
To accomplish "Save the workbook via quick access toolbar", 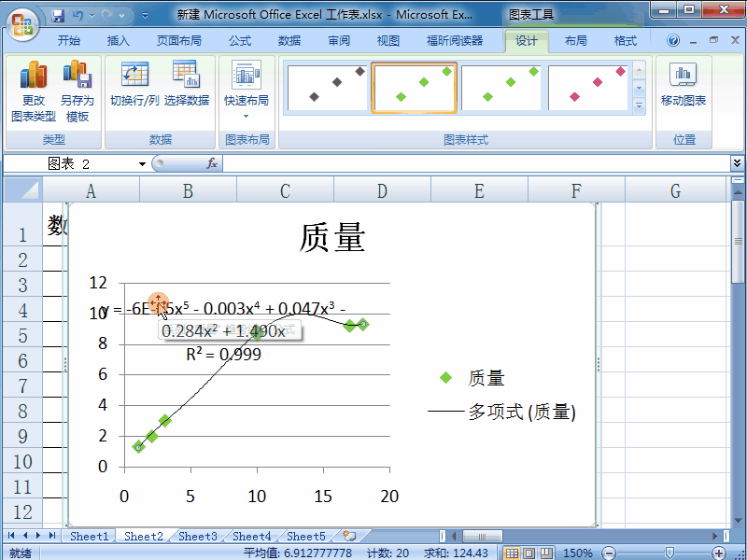I will [58, 16].
